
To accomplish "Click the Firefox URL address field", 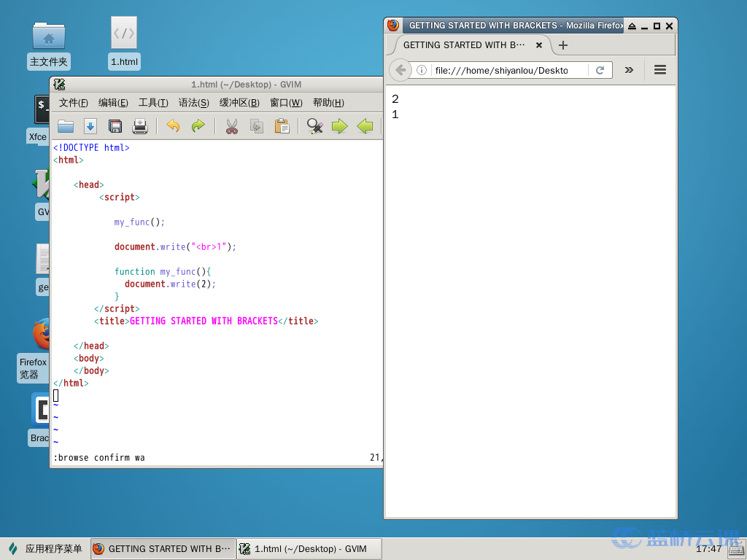I will (503, 70).
